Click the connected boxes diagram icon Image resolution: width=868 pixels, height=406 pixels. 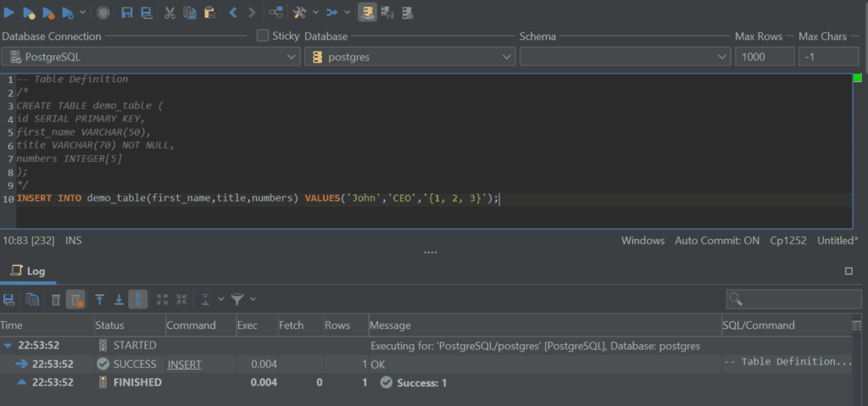click(275, 12)
